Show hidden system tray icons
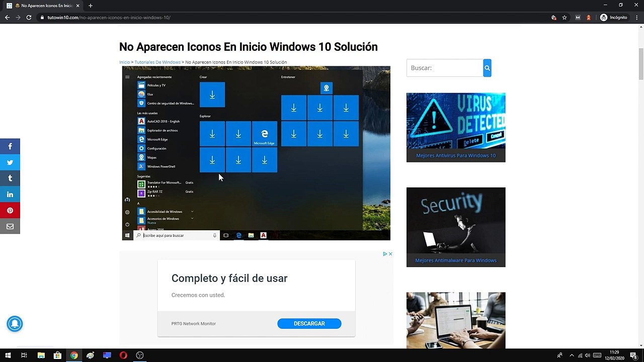Image resolution: width=644 pixels, height=362 pixels. pyautogui.click(x=572, y=355)
